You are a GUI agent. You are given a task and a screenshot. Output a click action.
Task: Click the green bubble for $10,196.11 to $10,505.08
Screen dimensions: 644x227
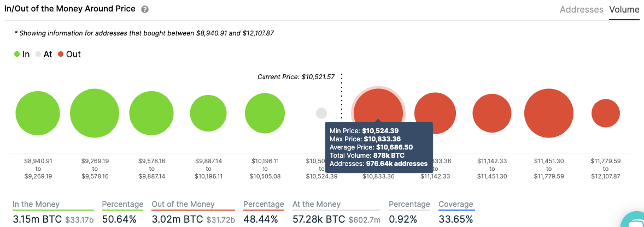pyautogui.click(x=265, y=113)
